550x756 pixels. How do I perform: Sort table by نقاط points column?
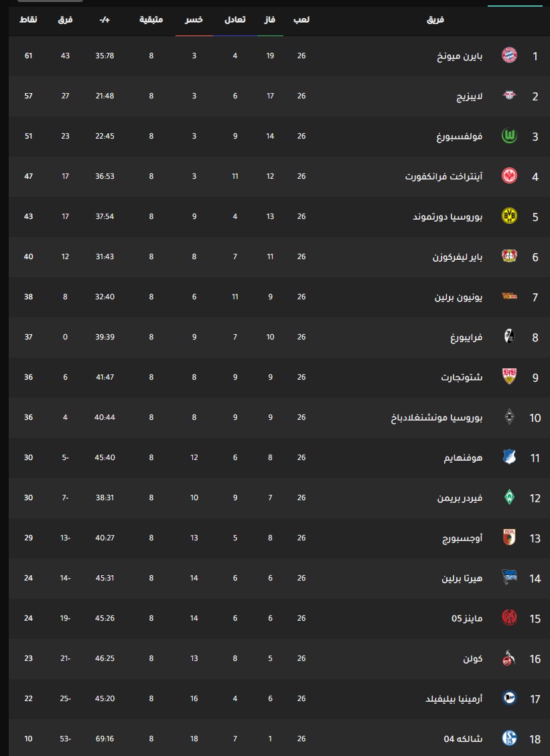coord(28,20)
